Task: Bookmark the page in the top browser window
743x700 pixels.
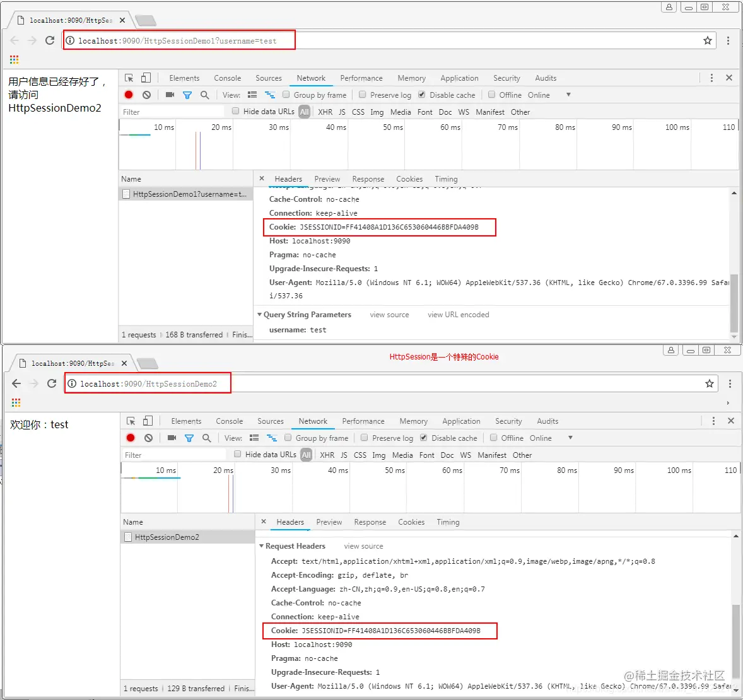Action: pyautogui.click(x=708, y=41)
